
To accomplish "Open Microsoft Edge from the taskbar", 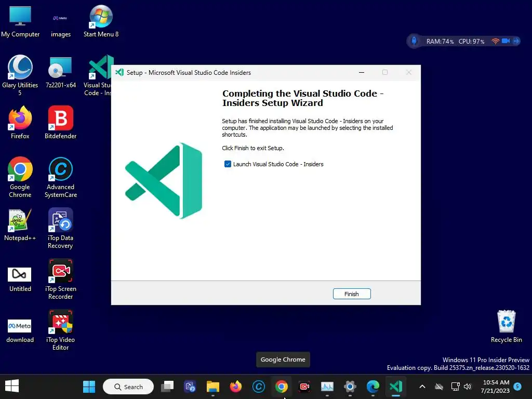I will coord(373,387).
